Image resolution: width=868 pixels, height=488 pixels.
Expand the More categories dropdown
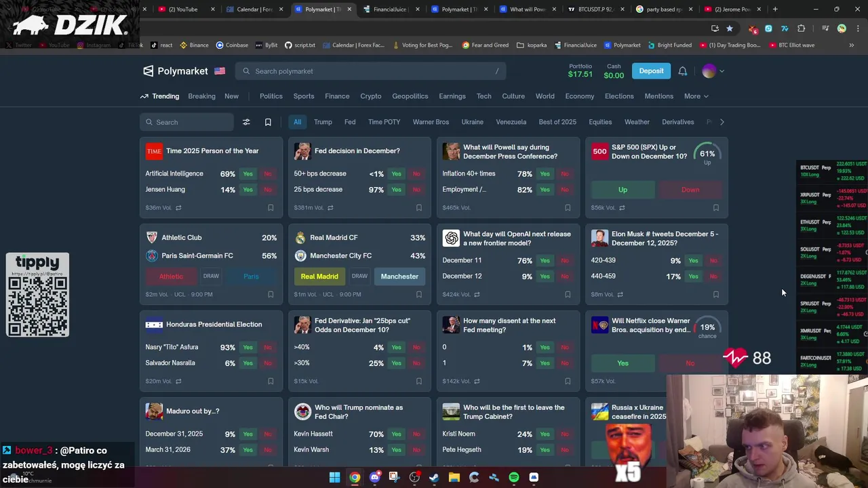(x=696, y=96)
